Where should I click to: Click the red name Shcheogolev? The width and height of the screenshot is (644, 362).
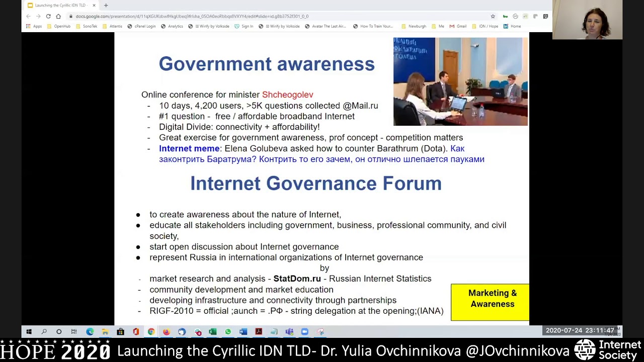pos(287,95)
